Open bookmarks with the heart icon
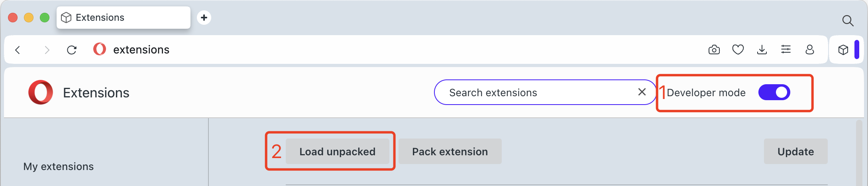This screenshot has height=186, width=868. pos(738,50)
